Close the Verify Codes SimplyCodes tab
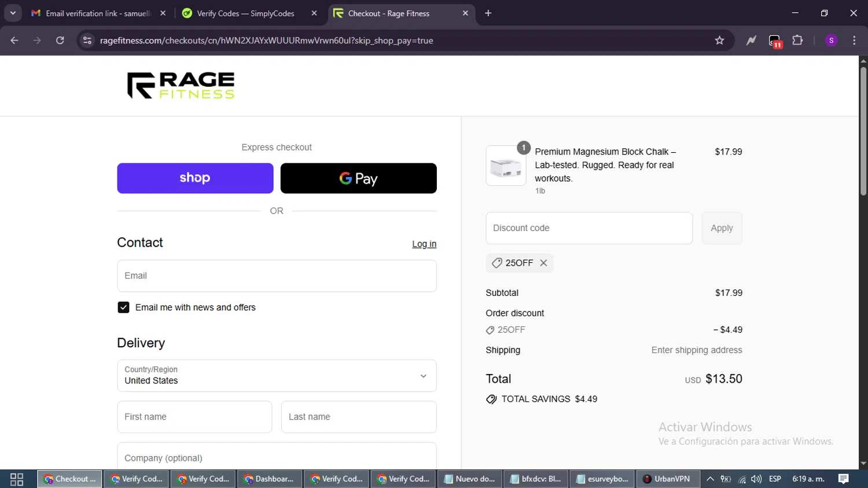 314,13
